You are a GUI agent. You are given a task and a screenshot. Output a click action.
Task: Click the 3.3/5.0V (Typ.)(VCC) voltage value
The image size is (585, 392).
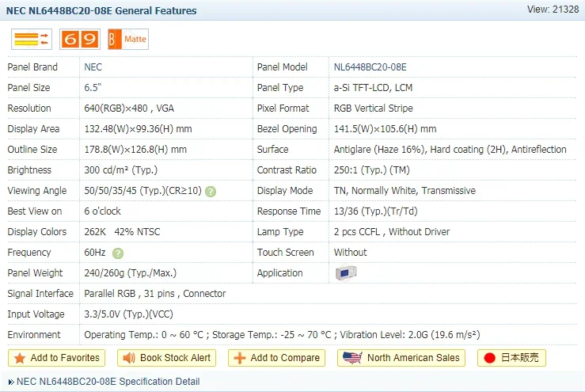tap(129, 314)
